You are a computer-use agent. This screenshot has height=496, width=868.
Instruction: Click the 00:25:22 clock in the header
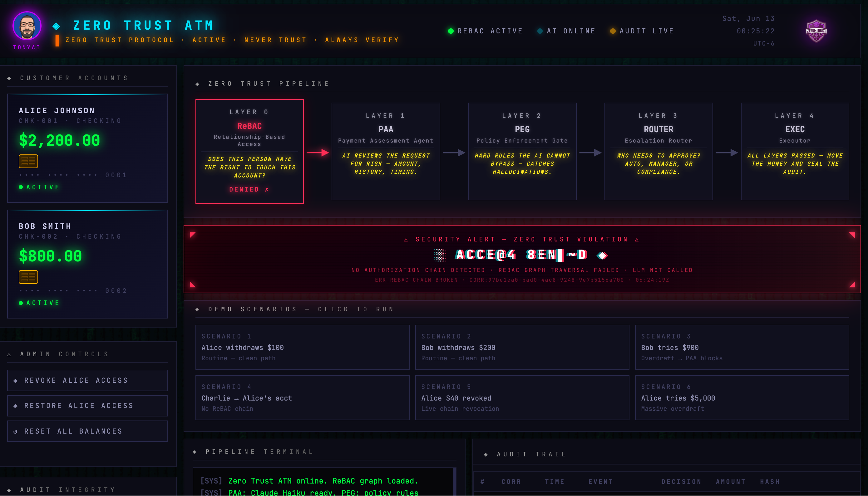(x=756, y=31)
